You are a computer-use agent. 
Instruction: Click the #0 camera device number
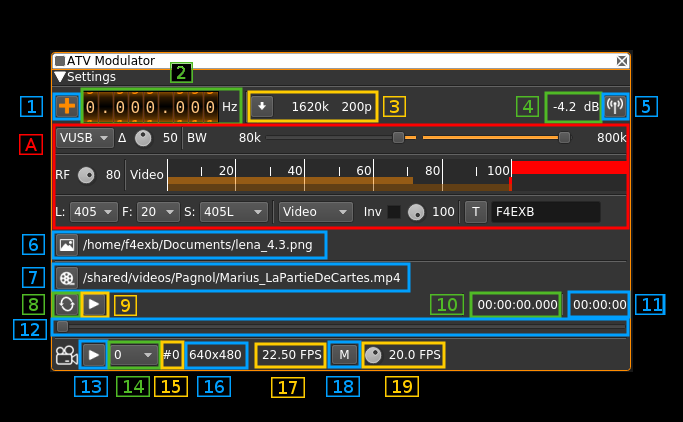pos(171,355)
